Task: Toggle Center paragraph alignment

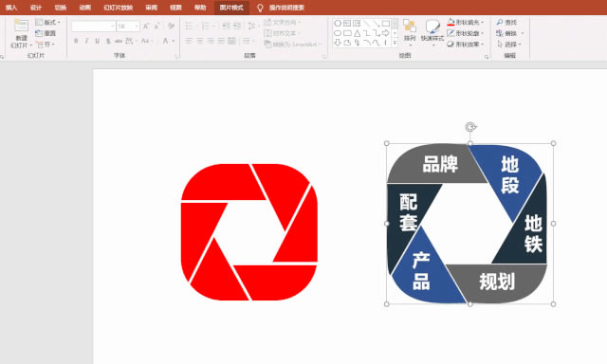Action: tap(200, 41)
